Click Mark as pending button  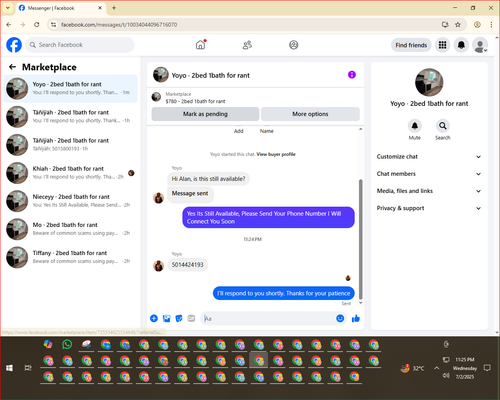205,114
